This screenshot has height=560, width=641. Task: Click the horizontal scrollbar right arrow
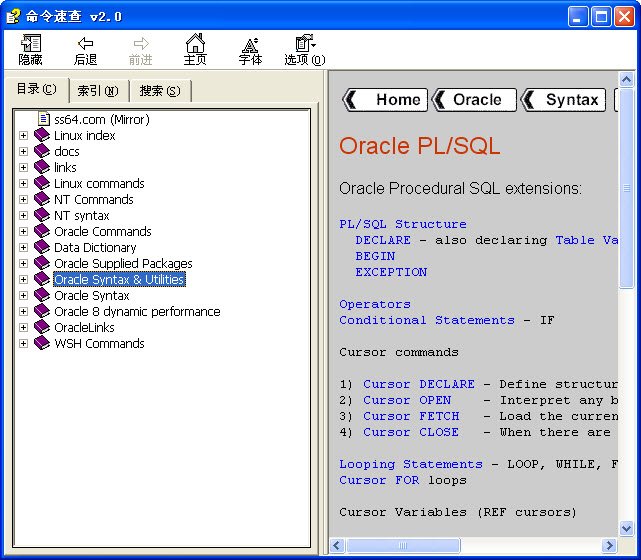tap(610, 546)
